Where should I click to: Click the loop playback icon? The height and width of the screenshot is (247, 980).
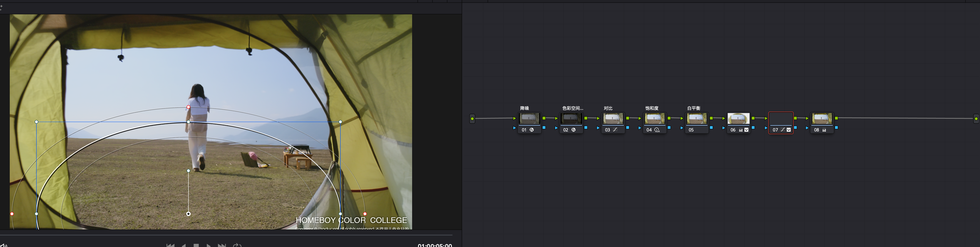pos(237,245)
